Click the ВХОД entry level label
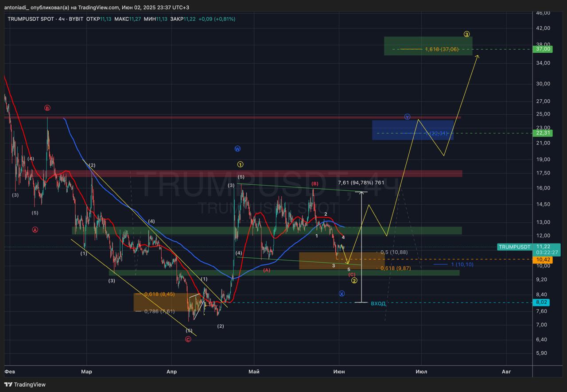Viewport: 567px width, 392px height. coord(378,303)
